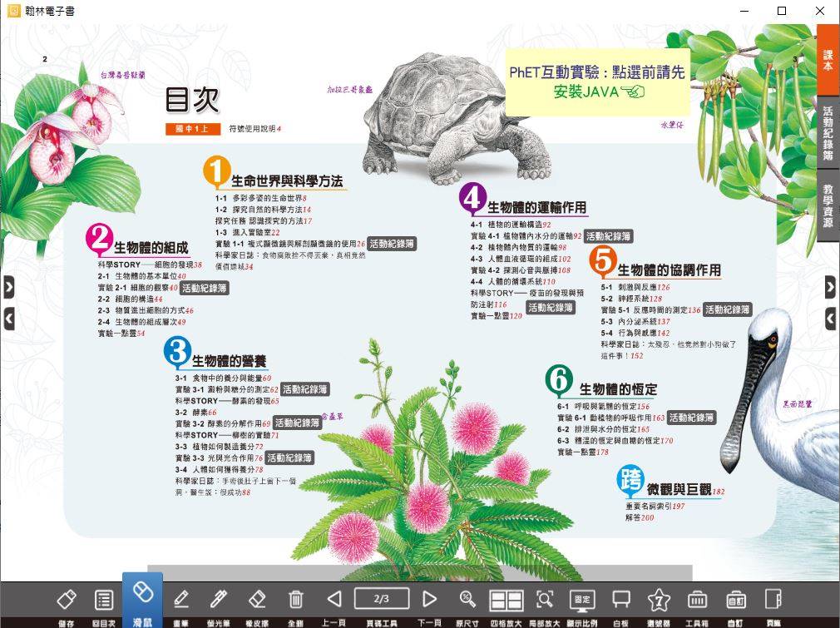The height and width of the screenshot is (628, 840).
Task: Click the upper left-edge page arrow
Action: (9, 288)
